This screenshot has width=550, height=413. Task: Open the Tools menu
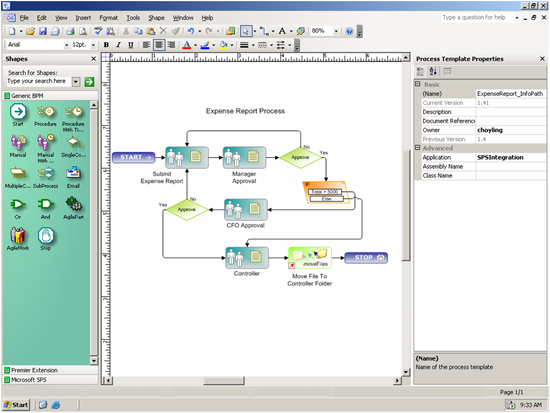coord(133,18)
